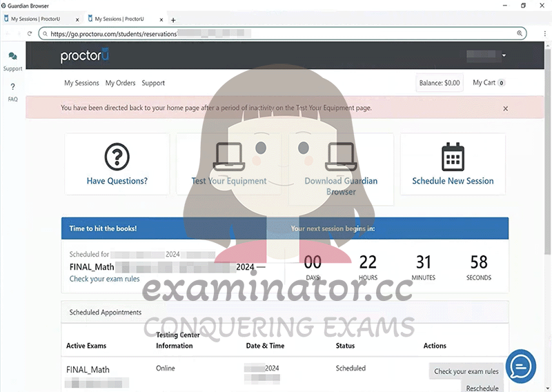Image resolution: width=552 pixels, height=392 pixels.
Task: Open Support in the top navigation
Action: point(153,83)
